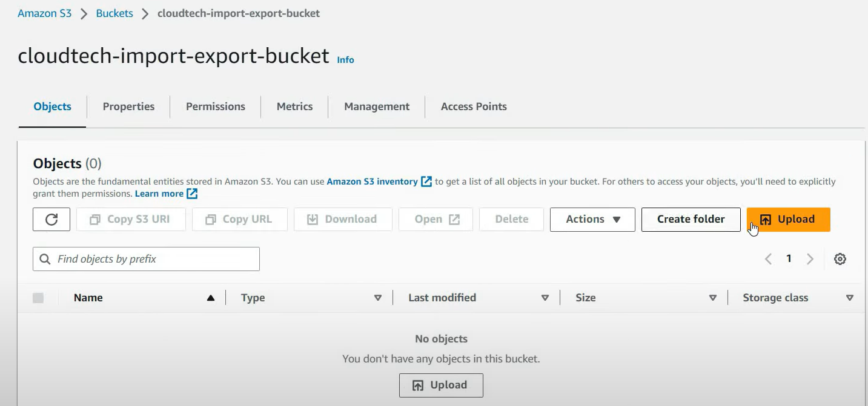Image resolution: width=868 pixels, height=406 pixels.
Task: Sort by the Type column arrow
Action: 378,298
